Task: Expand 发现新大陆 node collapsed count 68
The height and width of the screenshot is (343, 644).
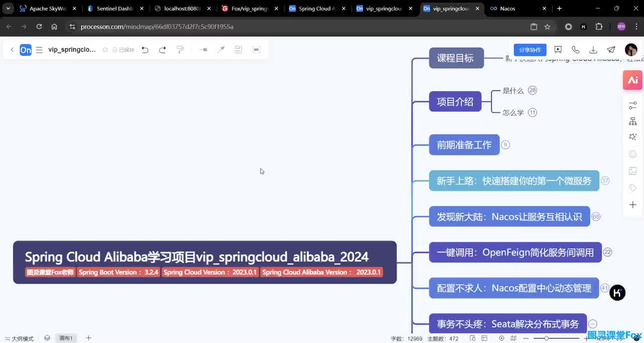Action: point(596,217)
